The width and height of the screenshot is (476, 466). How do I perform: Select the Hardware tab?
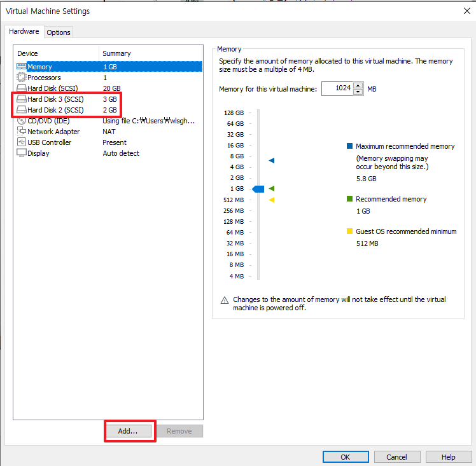click(x=24, y=31)
